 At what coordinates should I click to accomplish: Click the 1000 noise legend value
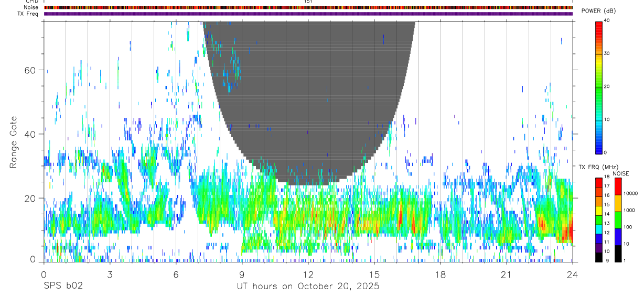coord(629,210)
